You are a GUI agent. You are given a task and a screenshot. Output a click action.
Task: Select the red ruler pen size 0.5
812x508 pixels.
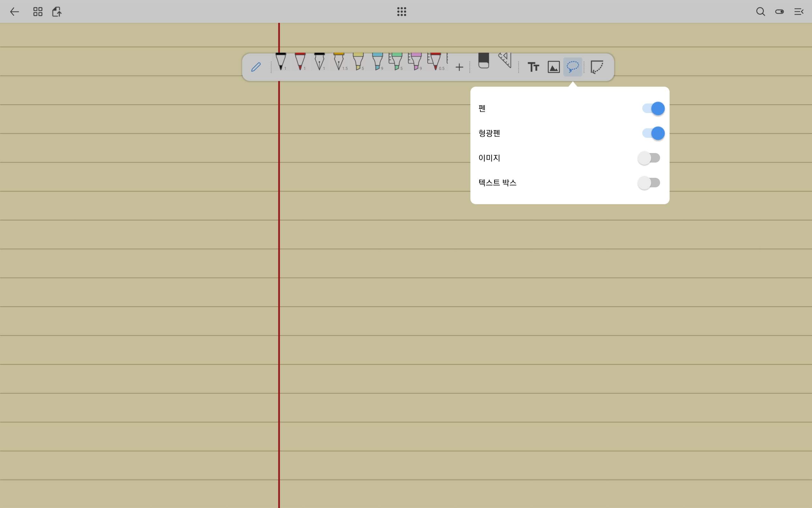pyautogui.click(x=435, y=62)
